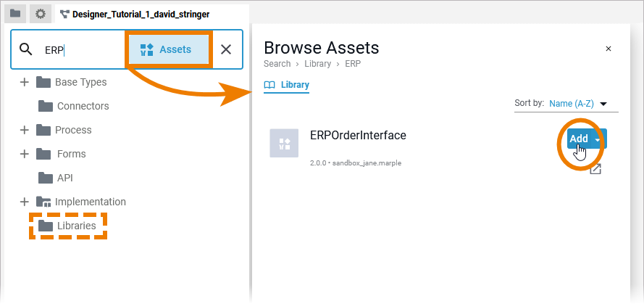
Task: Click the Implementation folder icon
Action: tap(43, 202)
